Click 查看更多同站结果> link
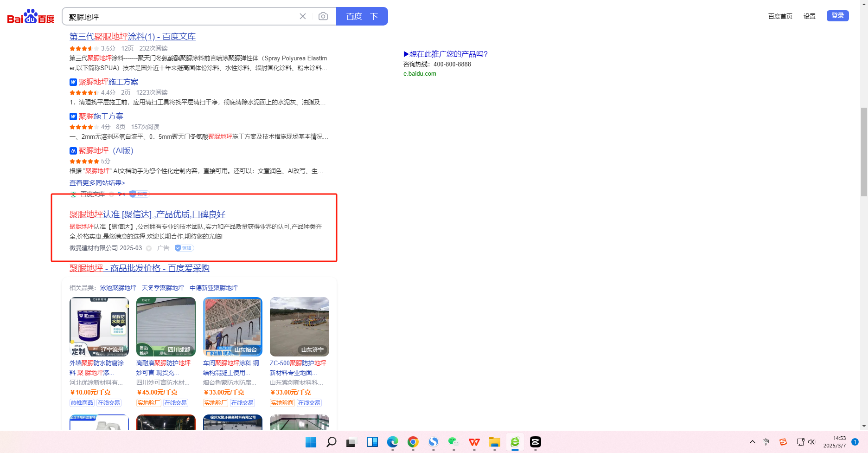Image resolution: width=868 pixels, height=453 pixels. click(97, 183)
